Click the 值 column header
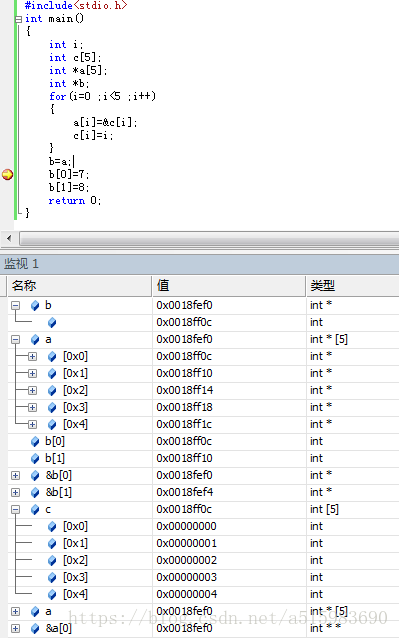This screenshot has width=399, height=638. 229,286
